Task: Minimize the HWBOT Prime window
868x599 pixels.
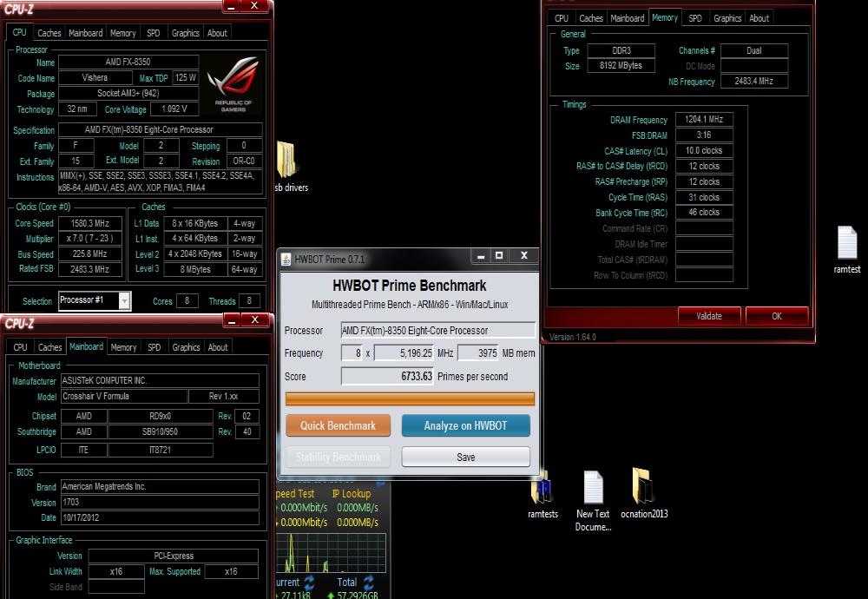Action: (481, 256)
